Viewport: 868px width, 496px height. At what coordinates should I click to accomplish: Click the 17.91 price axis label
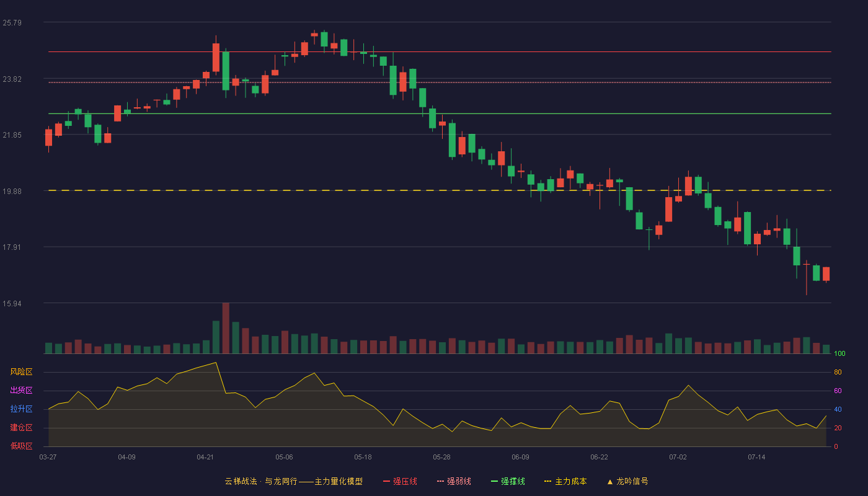tap(12, 247)
